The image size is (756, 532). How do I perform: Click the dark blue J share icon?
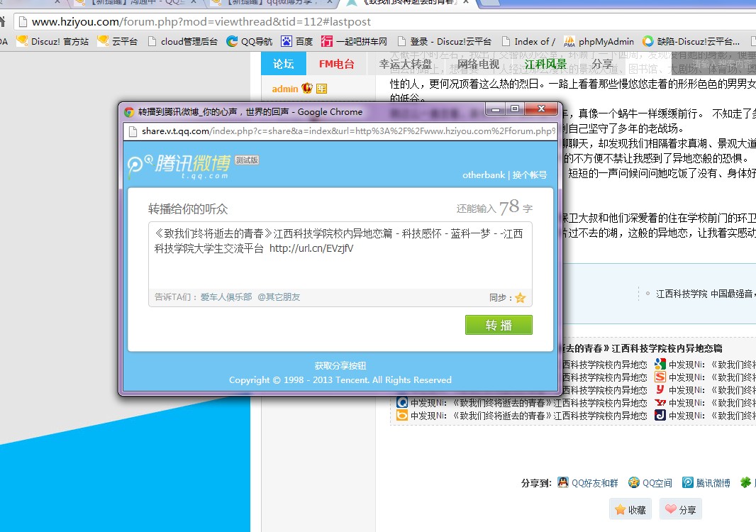click(x=660, y=415)
